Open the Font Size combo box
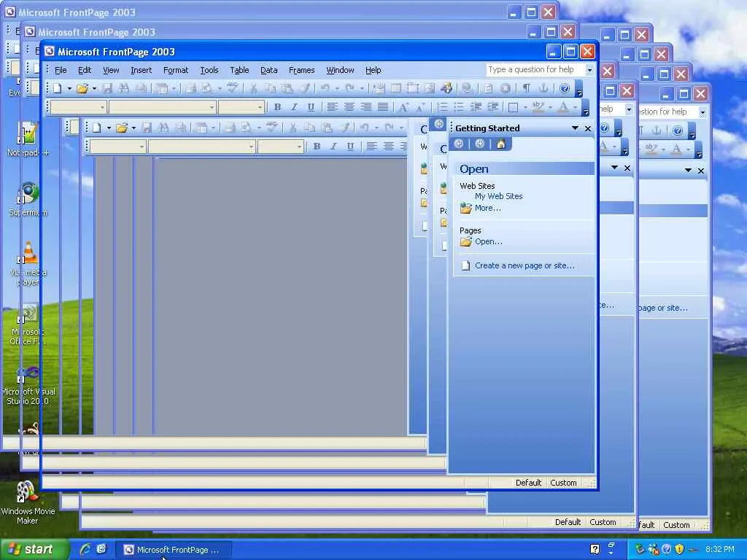This screenshot has height=560, width=747. [241, 107]
